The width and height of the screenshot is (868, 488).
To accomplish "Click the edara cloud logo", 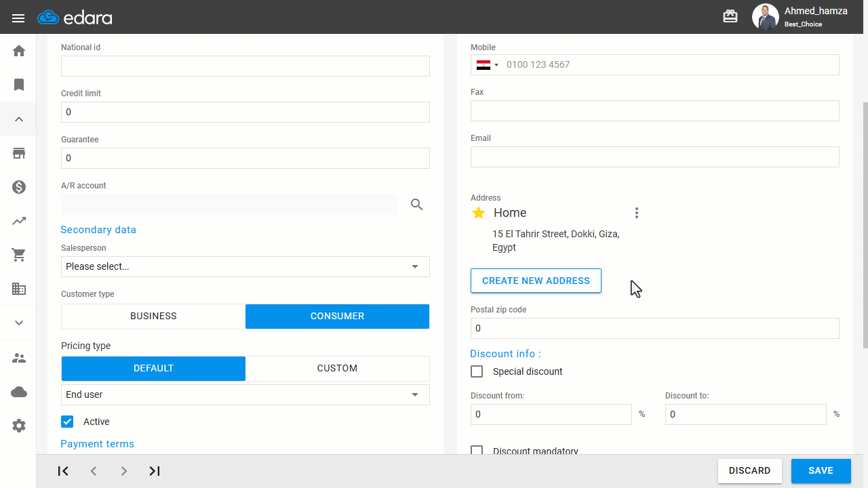I will click(75, 18).
